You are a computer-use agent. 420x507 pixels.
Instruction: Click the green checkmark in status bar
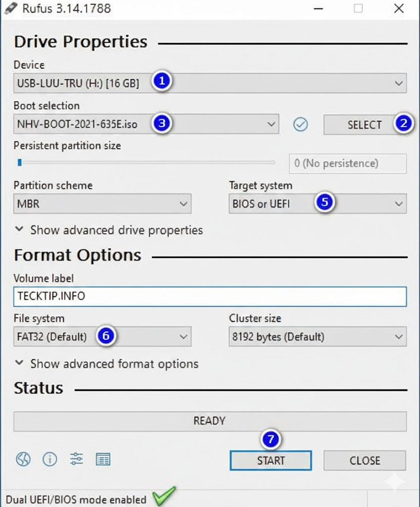164,498
